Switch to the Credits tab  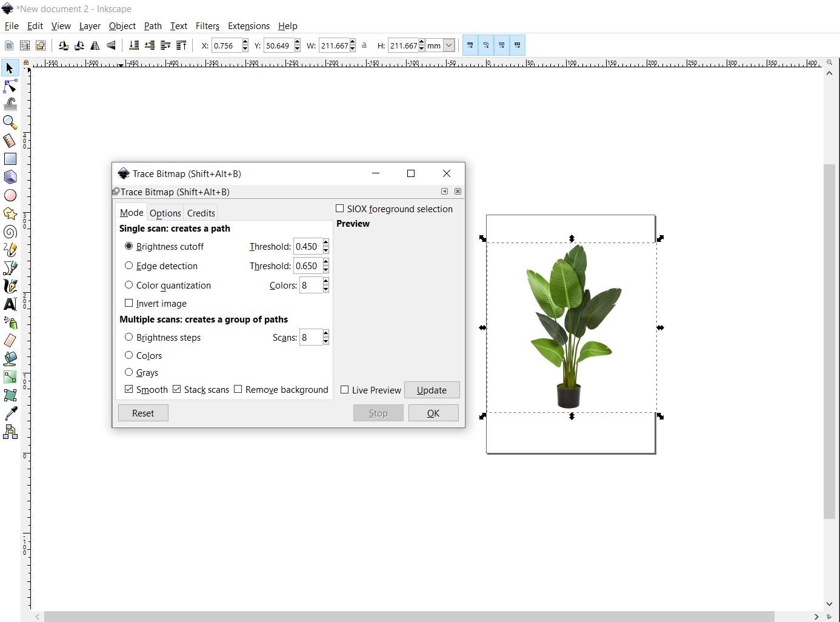(x=201, y=213)
